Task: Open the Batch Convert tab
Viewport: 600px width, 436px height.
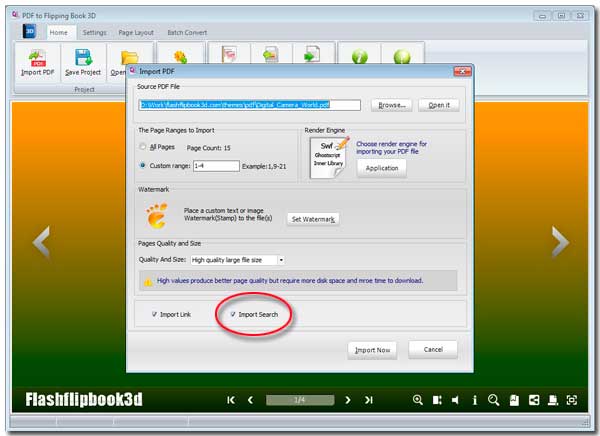Action: point(187,33)
